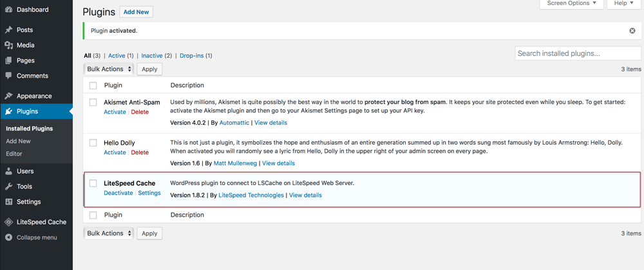Sort by the Plugin column header
This screenshot has height=270, width=644.
[x=113, y=85]
